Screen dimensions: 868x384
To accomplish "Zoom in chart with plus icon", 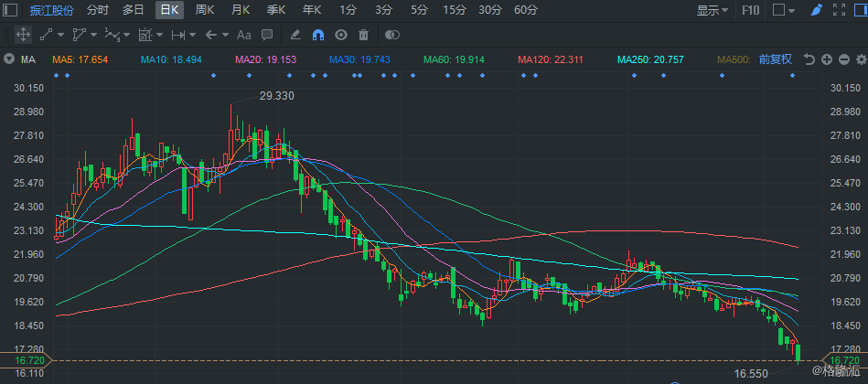I will tap(826, 59).
